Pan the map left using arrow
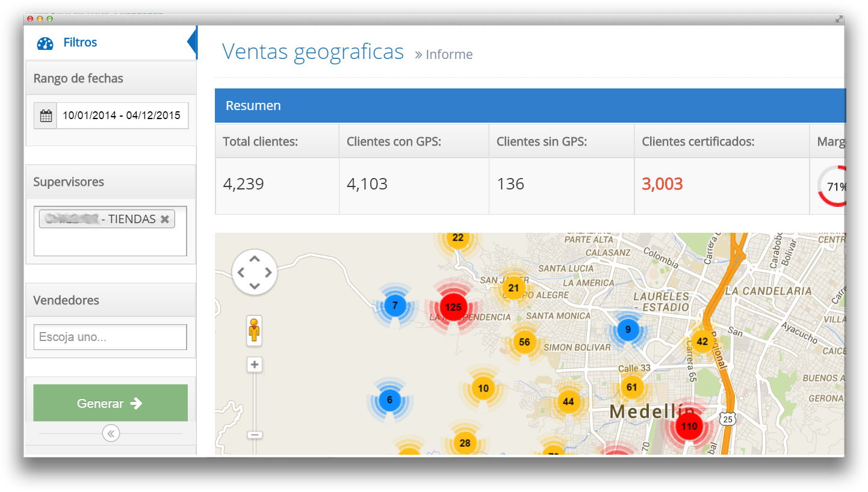This screenshot has height=492, width=868. tap(241, 272)
